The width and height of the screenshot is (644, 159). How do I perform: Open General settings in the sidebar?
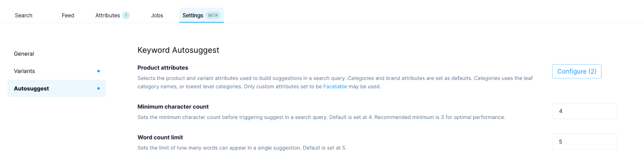click(x=24, y=54)
